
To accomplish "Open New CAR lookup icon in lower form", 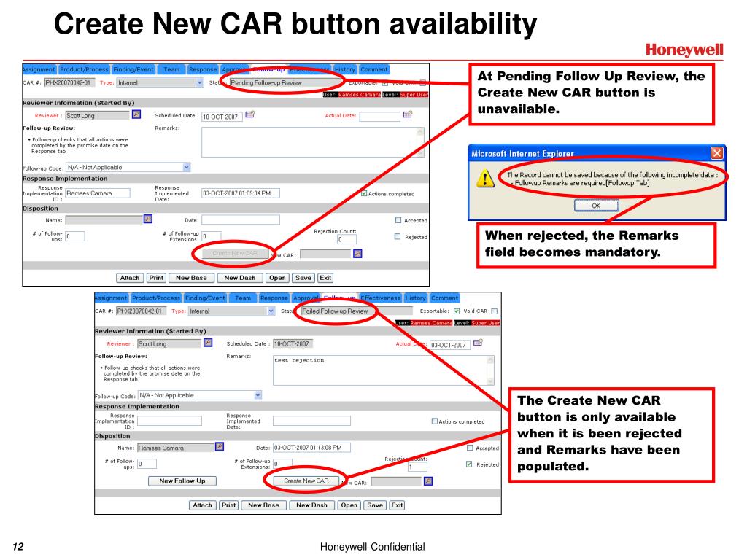I will [x=427, y=481].
